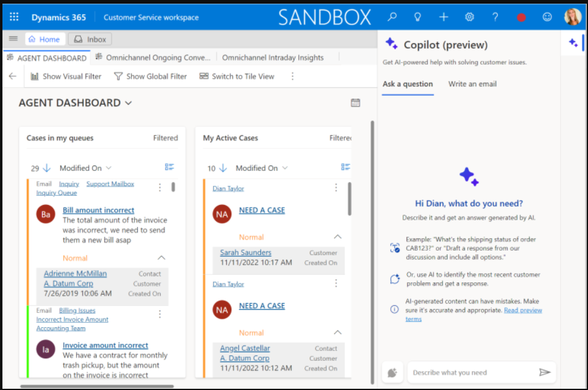Click the Copilot sparkle icon in side rail
This screenshot has width=588, height=390.
click(573, 43)
